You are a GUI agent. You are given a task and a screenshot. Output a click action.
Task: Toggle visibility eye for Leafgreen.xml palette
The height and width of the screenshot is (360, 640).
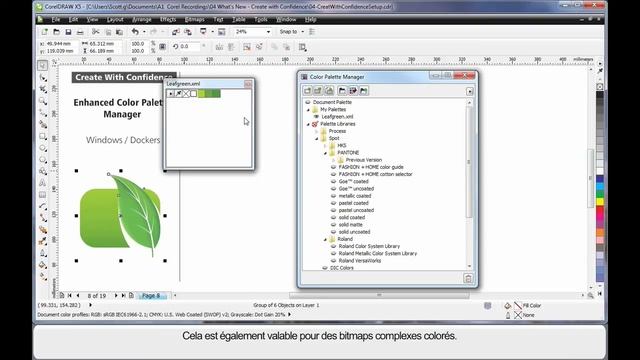pyautogui.click(x=316, y=117)
